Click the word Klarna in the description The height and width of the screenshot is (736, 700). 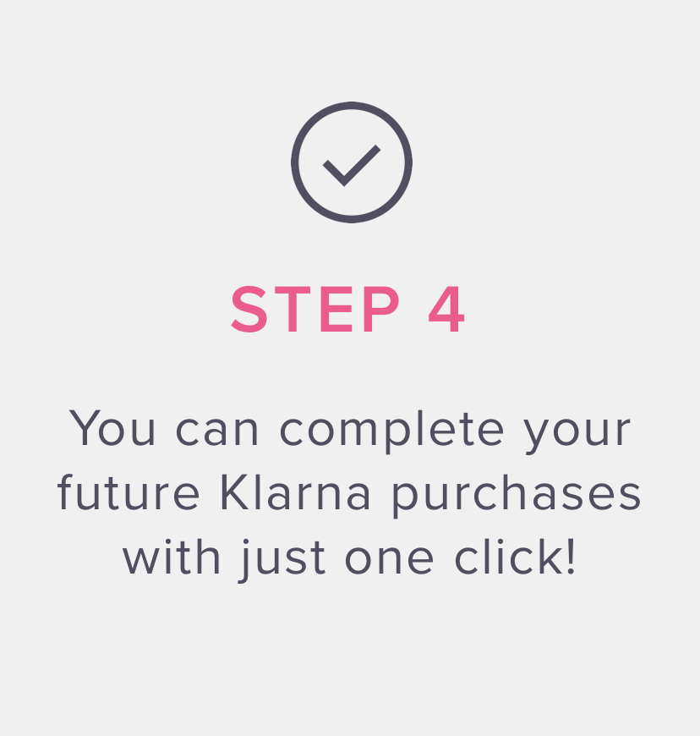[x=296, y=492]
